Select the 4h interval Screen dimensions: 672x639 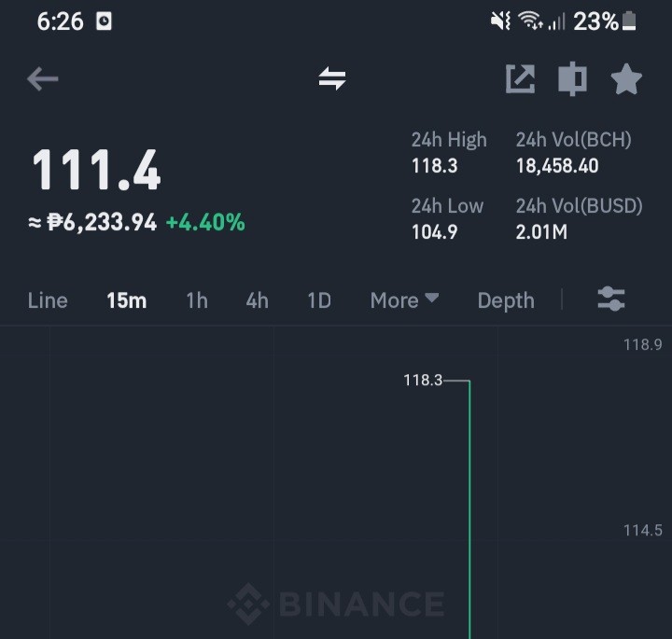click(258, 300)
